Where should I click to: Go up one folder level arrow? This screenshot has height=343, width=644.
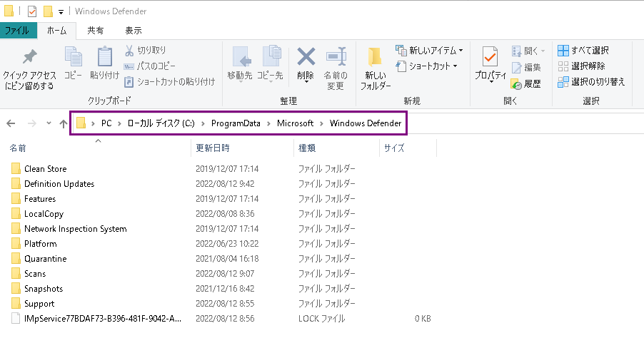tap(64, 123)
